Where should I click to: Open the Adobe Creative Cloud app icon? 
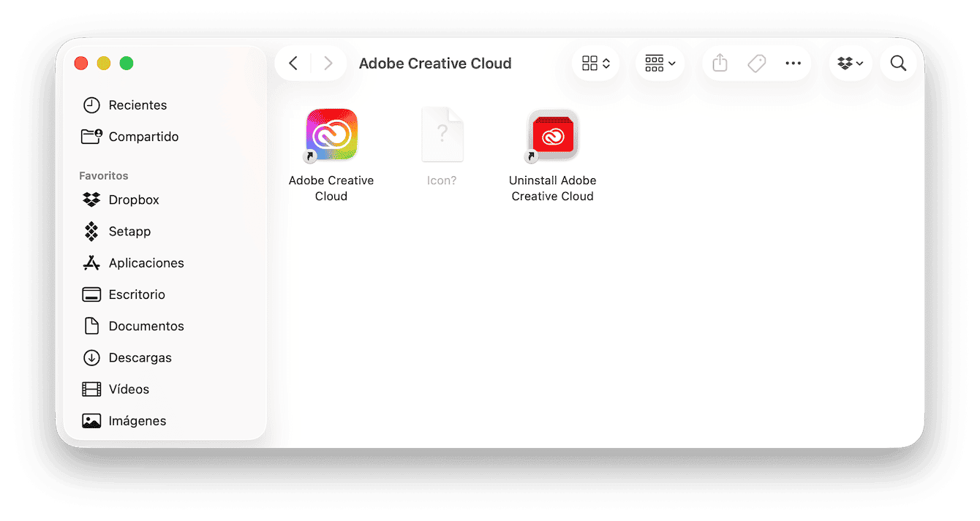(x=331, y=134)
